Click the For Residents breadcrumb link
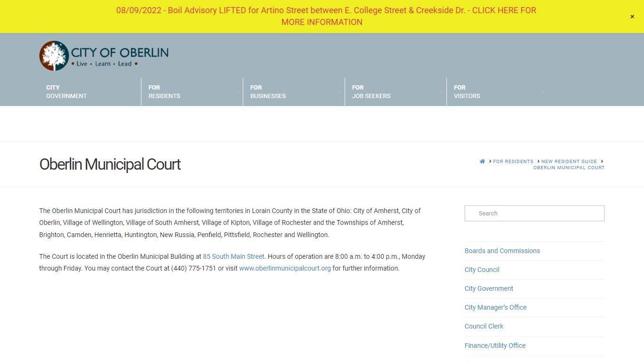The width and height of the screenshot is (644, 362). point(513,161)
